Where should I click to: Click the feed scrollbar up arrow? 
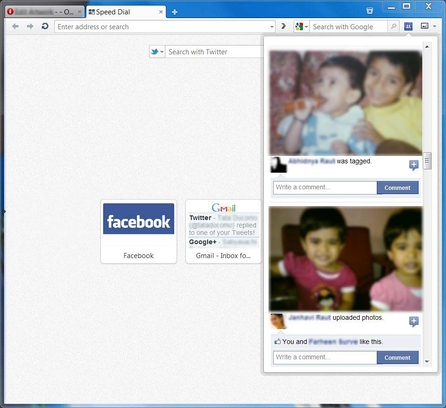(427, 46)
